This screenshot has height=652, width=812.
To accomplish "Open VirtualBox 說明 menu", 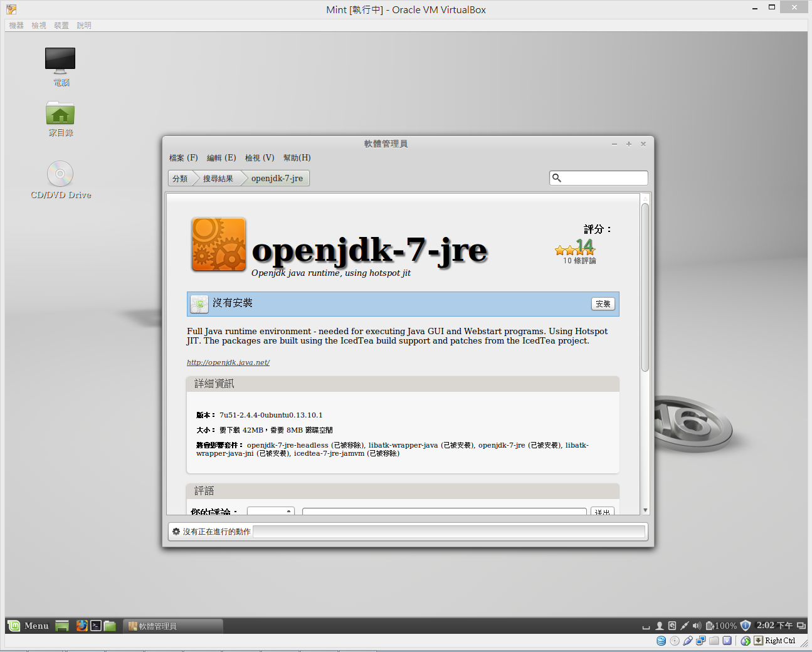I will tap(84, 26).
